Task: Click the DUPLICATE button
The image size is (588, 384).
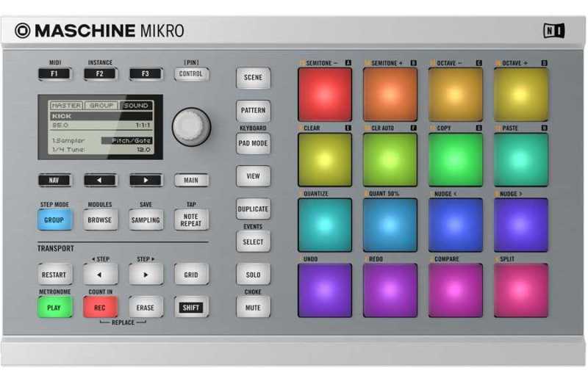Action: [x=253, y=209]
